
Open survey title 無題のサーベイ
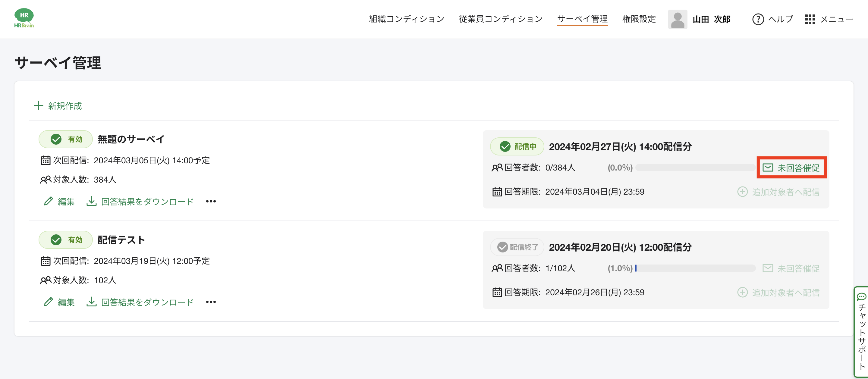coord(131,139)
